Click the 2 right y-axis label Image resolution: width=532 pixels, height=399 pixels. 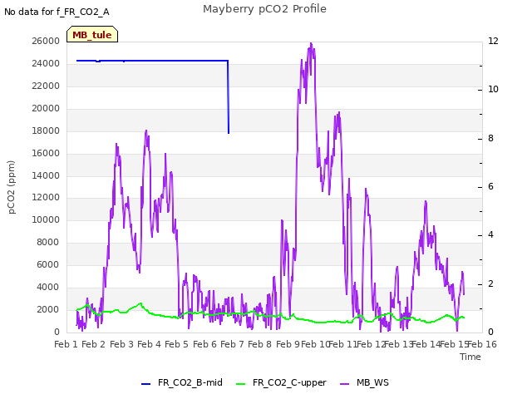[491, 284]
